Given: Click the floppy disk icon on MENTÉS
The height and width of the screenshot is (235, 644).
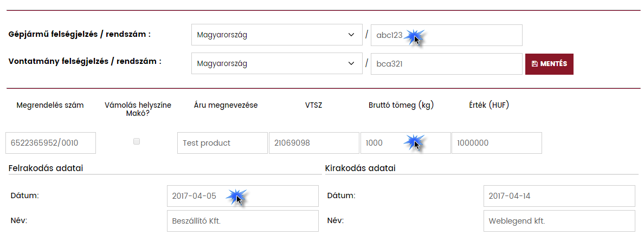Looking at the screenshot, I should click(535, 64).
